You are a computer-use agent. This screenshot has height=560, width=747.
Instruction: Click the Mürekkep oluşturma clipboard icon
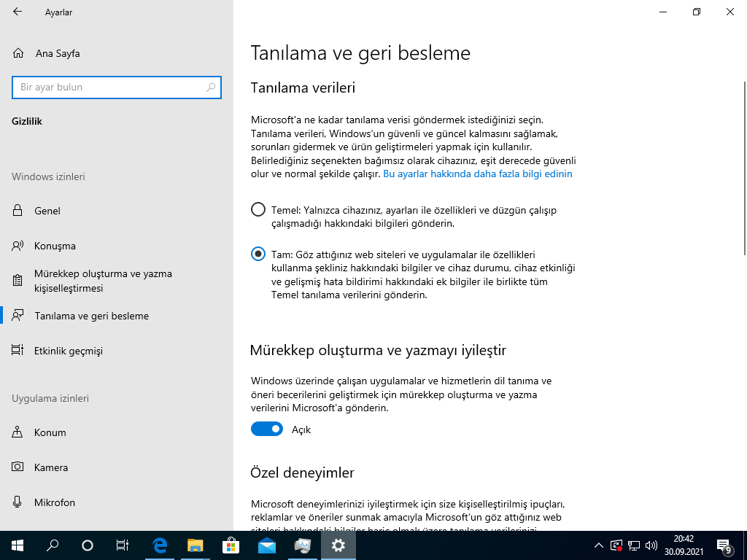click(x=18, y=281)
